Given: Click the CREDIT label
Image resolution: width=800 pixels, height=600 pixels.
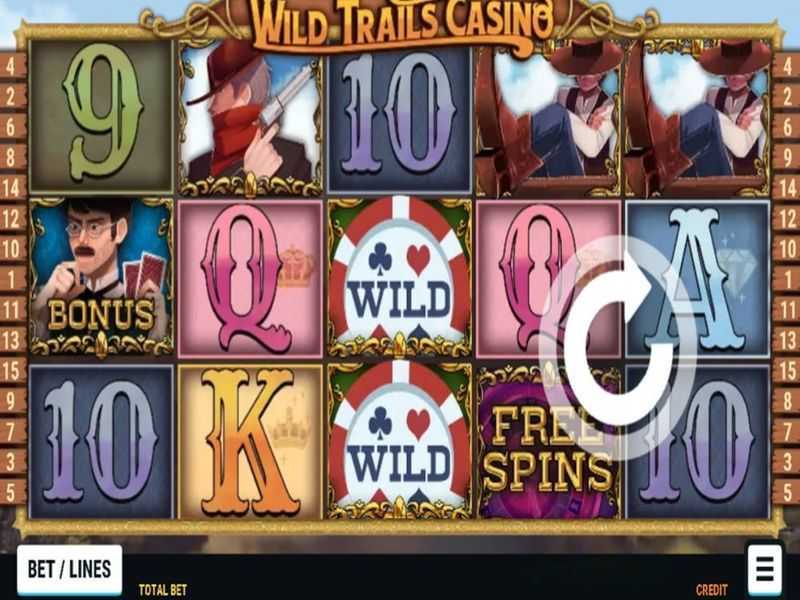Looking at the screenshot, I should pyautogui.click(x=712, y=590).
